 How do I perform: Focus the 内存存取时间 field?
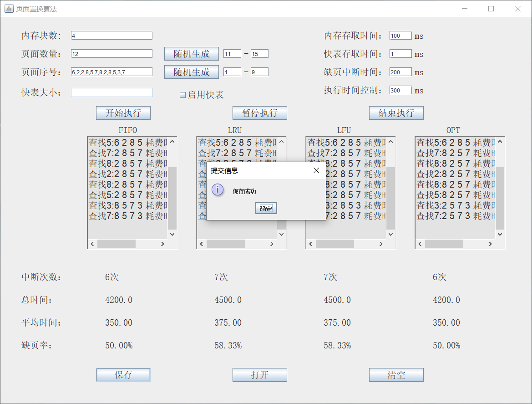(x=400, y=36)
